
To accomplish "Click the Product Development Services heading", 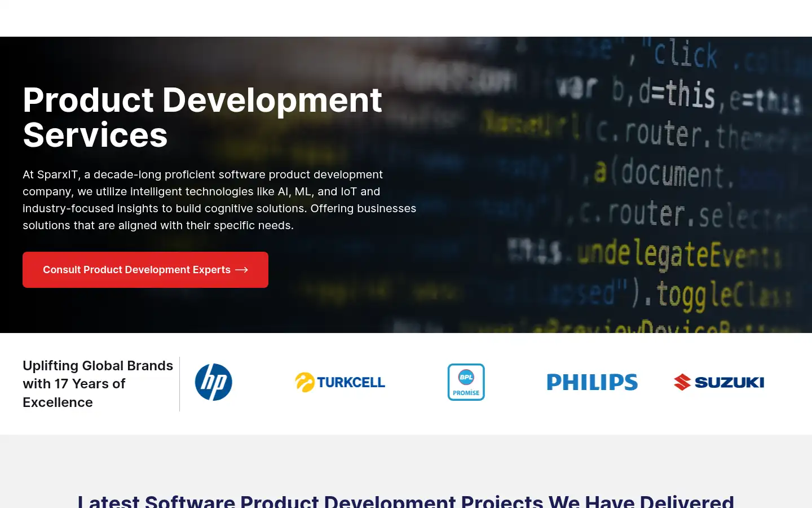I will [202, 117].
